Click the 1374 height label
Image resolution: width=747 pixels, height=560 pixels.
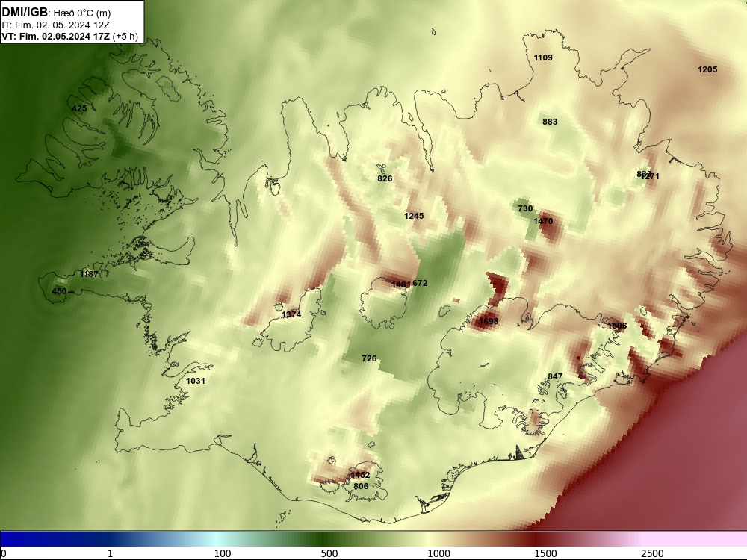click(x=291, y=314)
